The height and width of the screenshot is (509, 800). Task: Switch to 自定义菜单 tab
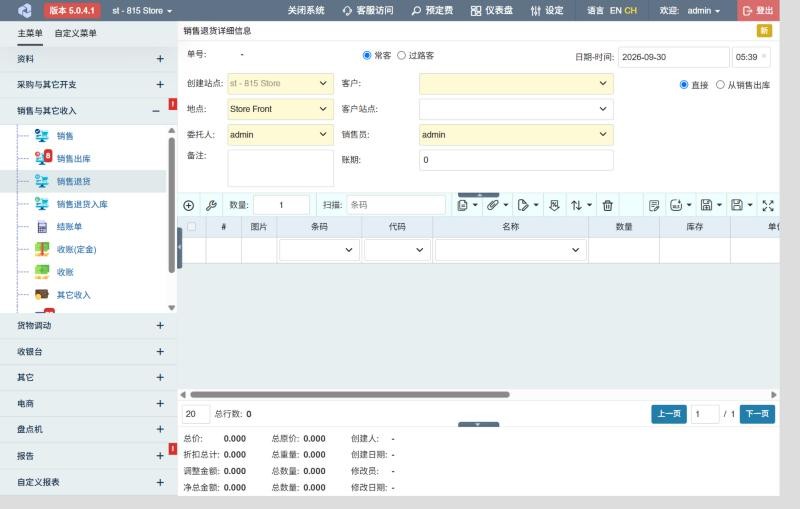(x=76, y=33)
